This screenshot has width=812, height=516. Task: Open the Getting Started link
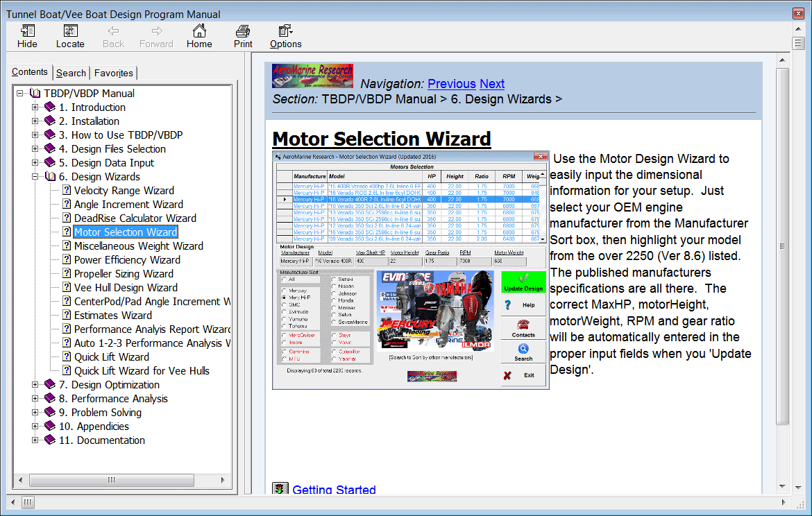(x=334, y=489)
